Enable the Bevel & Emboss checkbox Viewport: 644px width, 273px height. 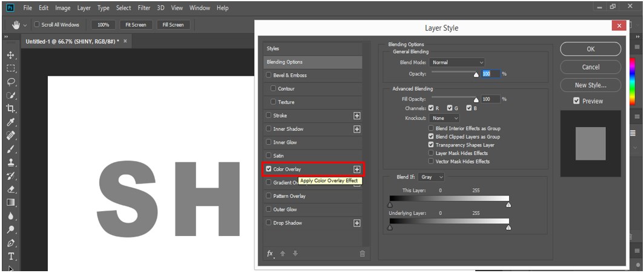(269, 75)
